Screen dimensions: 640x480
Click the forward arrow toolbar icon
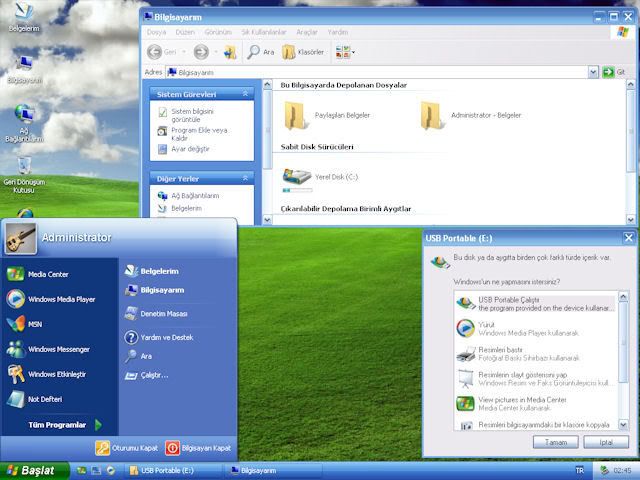point(201,52)
